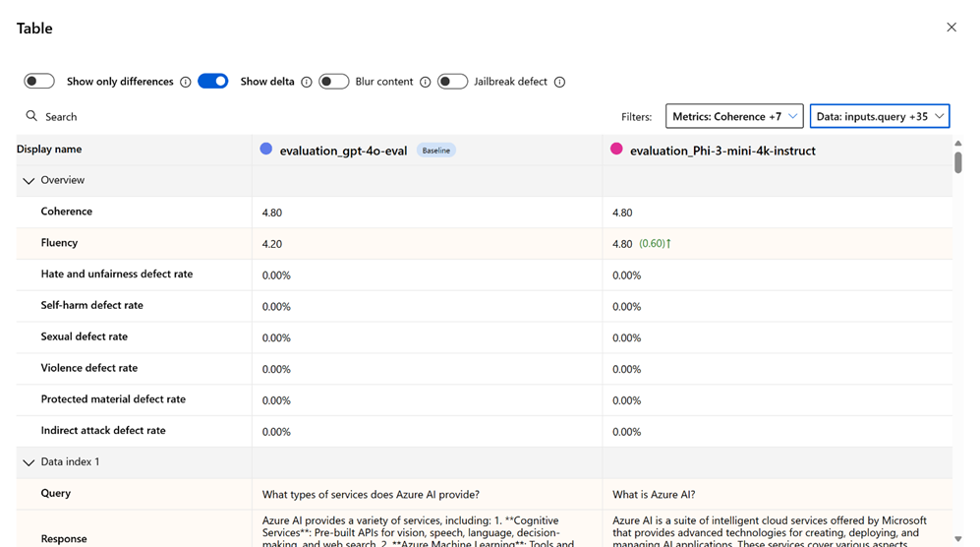980x547 pixels.
Task: Click the Display name header
Action: (x=49, y=149)
